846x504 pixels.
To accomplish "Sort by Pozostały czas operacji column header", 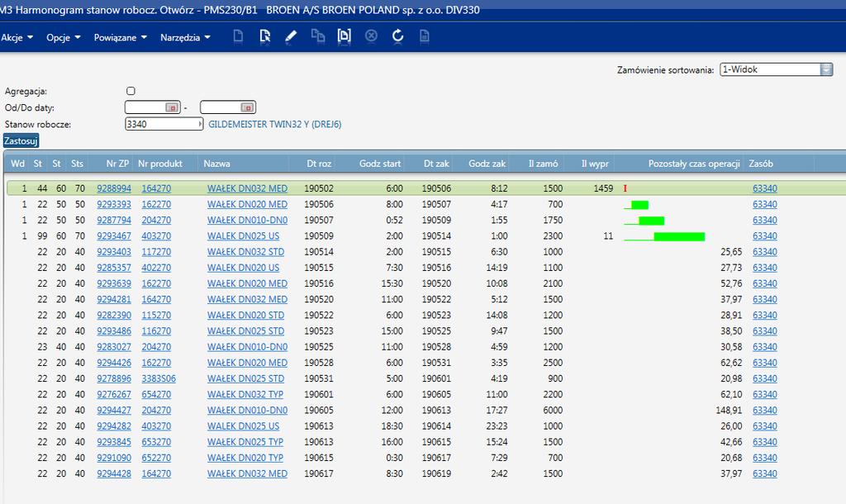I will coord(694,164).
